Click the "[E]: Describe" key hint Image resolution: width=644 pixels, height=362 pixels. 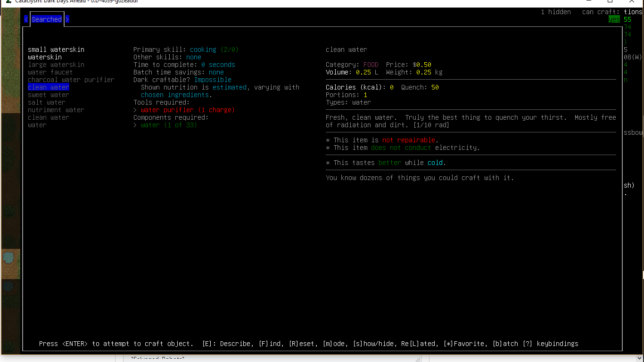(x=228, y=344)
